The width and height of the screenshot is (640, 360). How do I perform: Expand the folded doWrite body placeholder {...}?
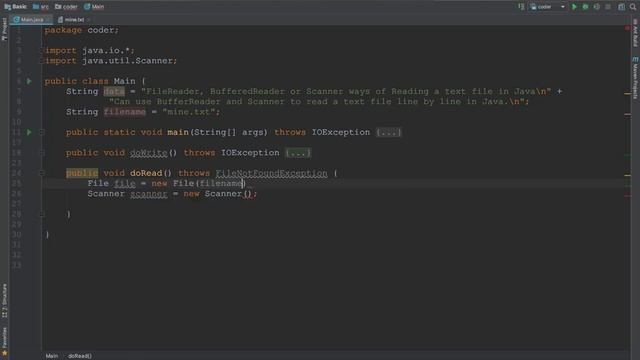tap(298, 153)
